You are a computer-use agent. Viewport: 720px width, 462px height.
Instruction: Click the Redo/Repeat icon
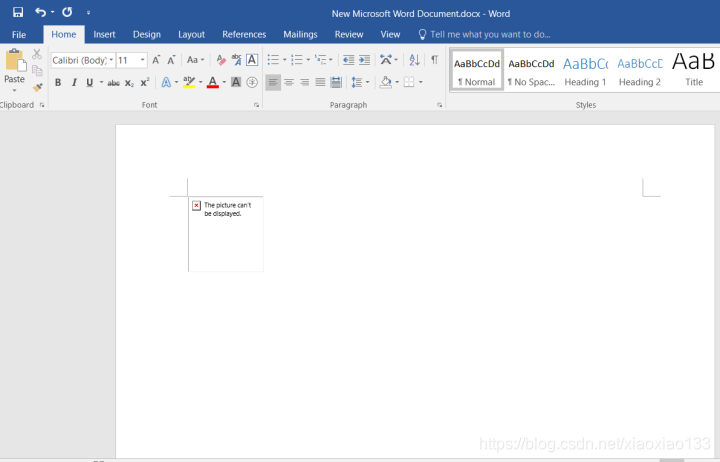[68, 12]
